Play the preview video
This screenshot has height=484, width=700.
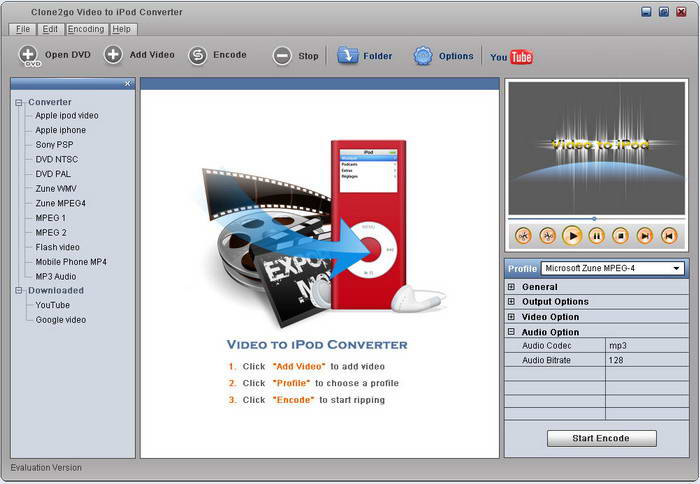tap(572, 235)
